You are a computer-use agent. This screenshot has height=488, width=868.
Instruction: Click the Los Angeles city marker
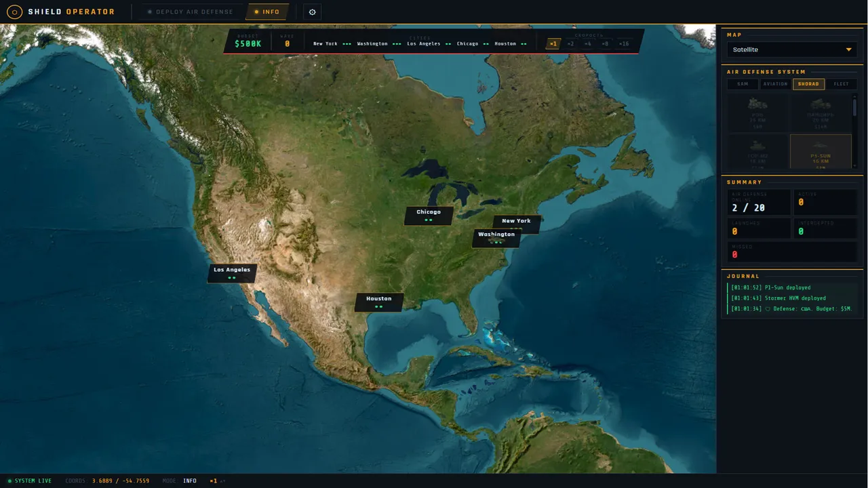coord(232,273)
